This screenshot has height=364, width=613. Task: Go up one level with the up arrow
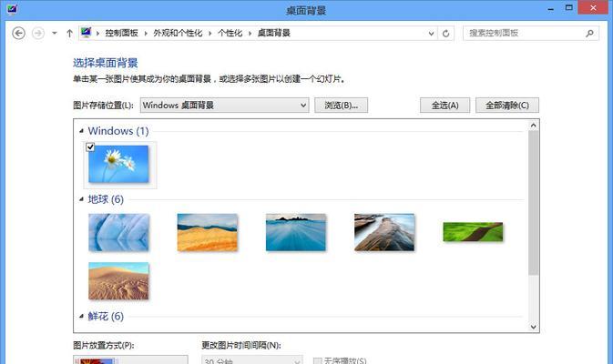pos(69,33)
